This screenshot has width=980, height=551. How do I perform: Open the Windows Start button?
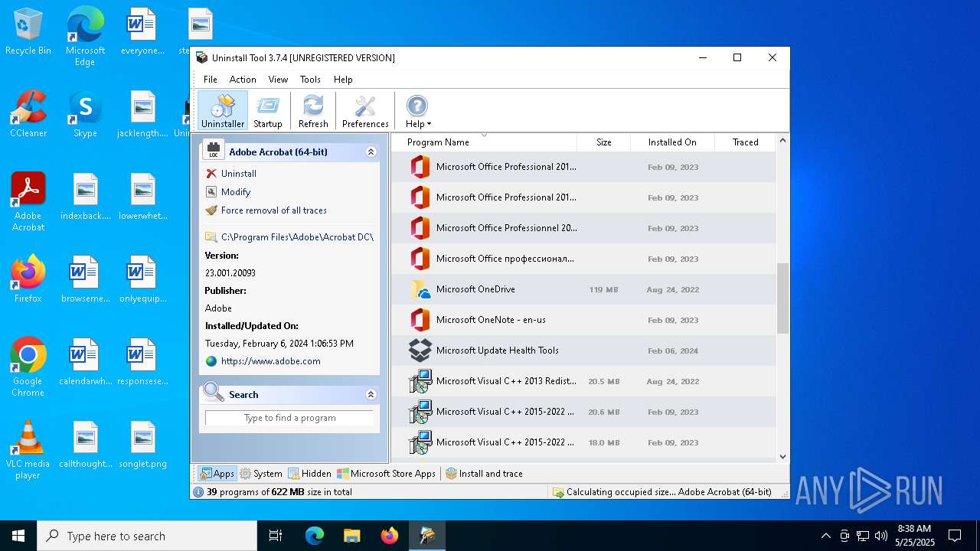18,536
